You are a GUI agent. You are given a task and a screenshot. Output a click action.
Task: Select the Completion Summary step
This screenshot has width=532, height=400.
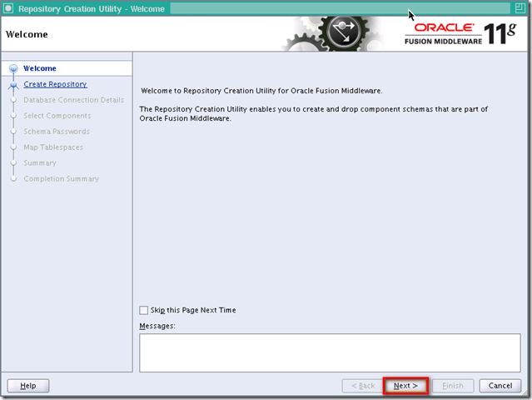[62, 178]
